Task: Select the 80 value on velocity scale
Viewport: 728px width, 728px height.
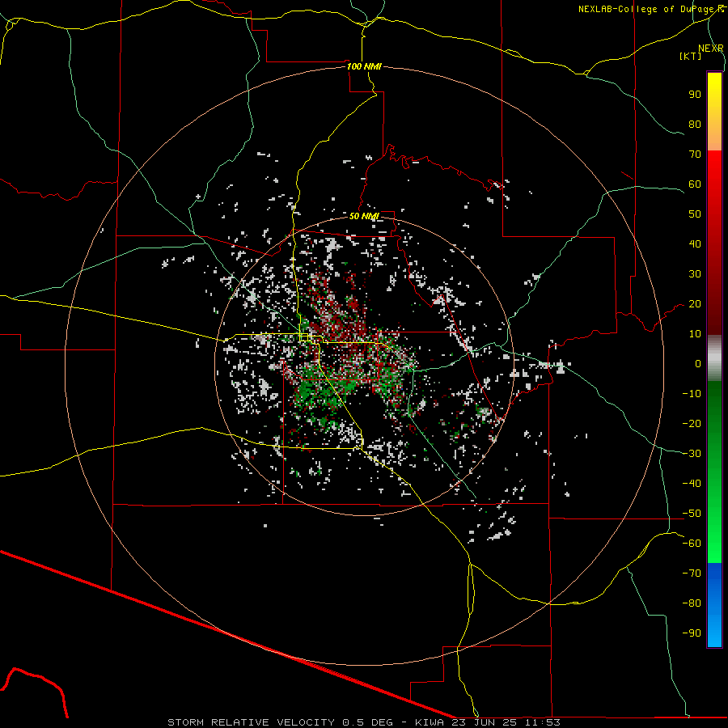Action: tap(695, 124)
